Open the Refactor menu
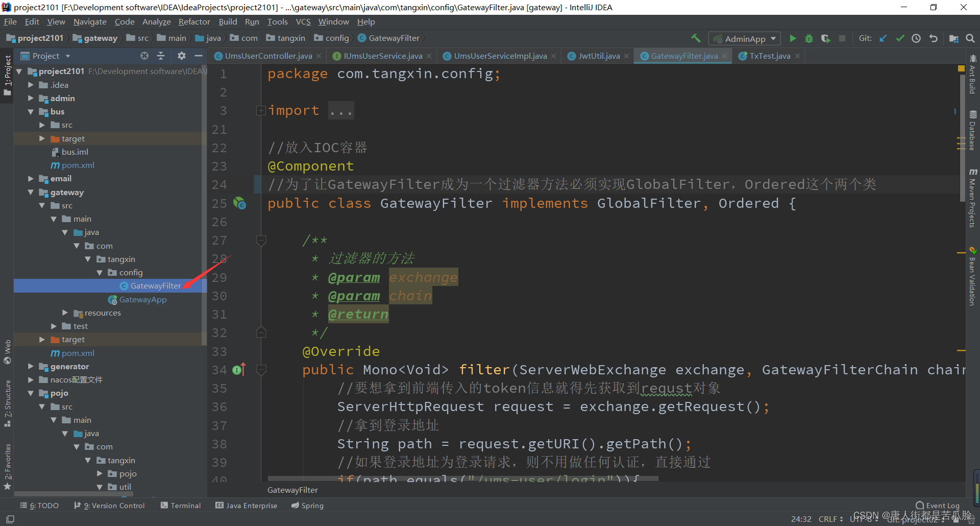 point(194,22)
